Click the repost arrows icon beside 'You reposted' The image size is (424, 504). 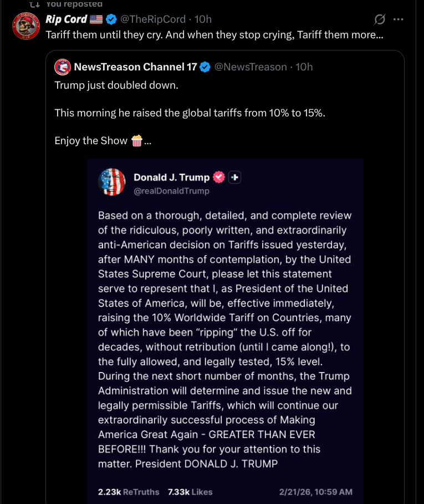(34, 4)
